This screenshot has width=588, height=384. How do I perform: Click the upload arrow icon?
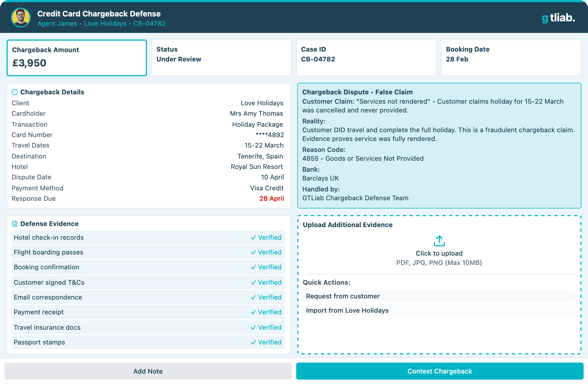[439, 241]
